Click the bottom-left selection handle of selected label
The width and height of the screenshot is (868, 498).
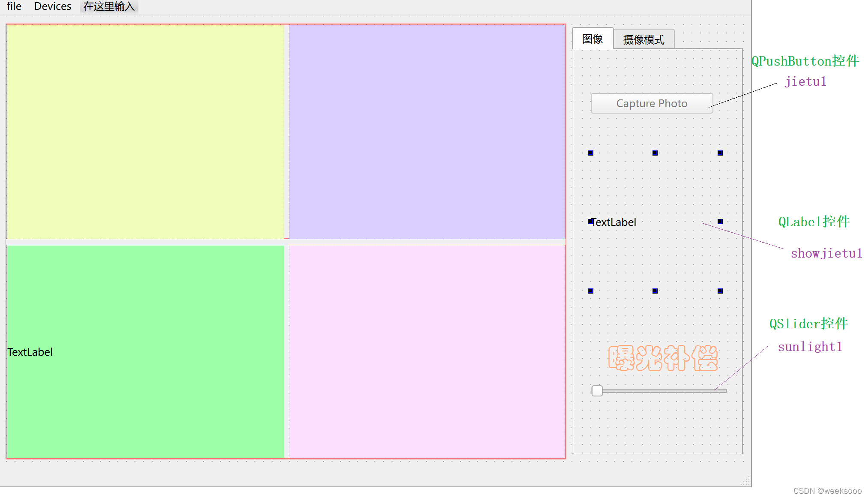point(591,291)
